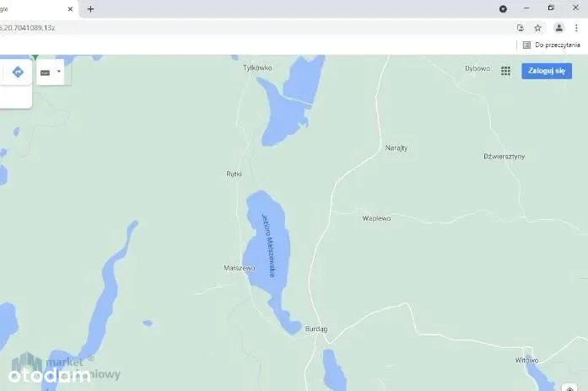Select the Google Maps browser tab
This screenshot has height=391, width=588.
click(x=34, y=9)
